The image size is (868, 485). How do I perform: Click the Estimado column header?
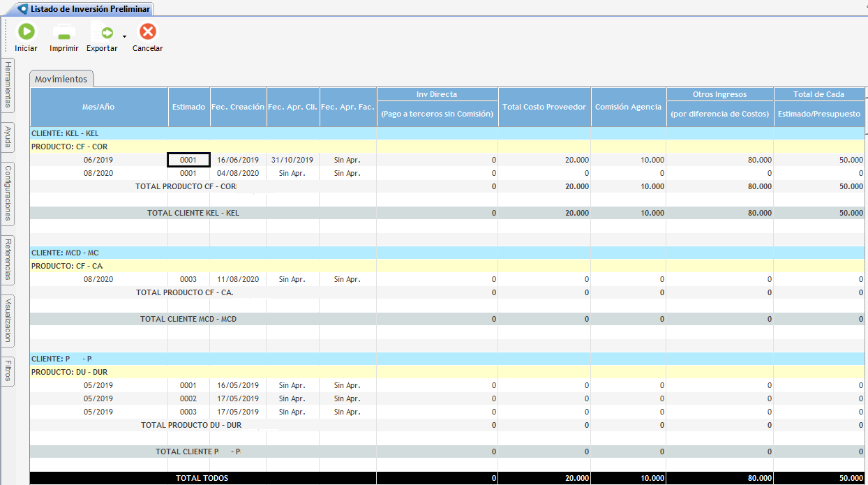(188, 107)
